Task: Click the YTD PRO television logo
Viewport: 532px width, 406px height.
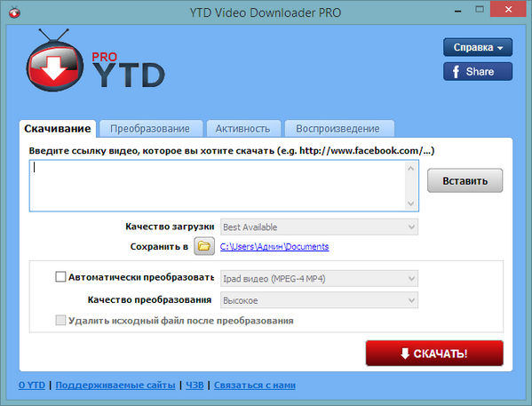Action: (55, 60)
